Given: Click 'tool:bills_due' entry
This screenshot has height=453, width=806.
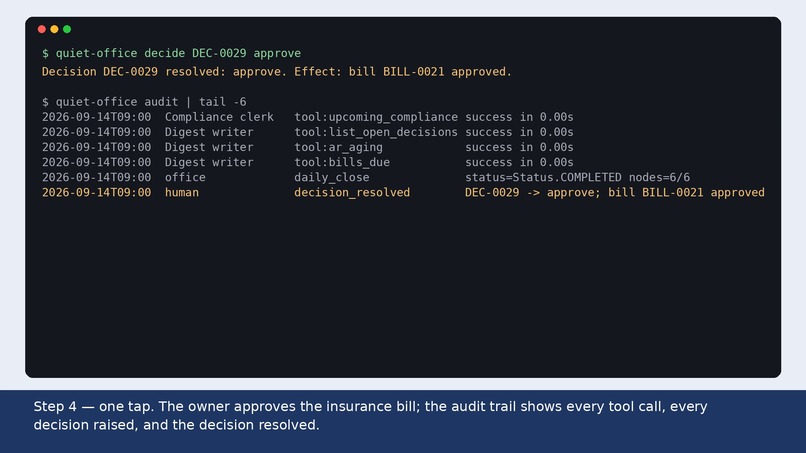Looking at the screenshot, I should click(342, 162).
